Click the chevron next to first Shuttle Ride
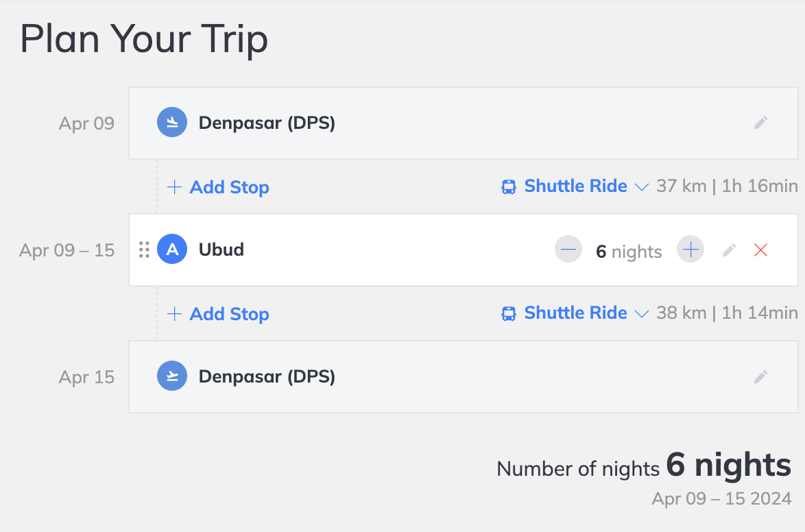The width and height of the screenshot is (805, 532). coord(642,187)
